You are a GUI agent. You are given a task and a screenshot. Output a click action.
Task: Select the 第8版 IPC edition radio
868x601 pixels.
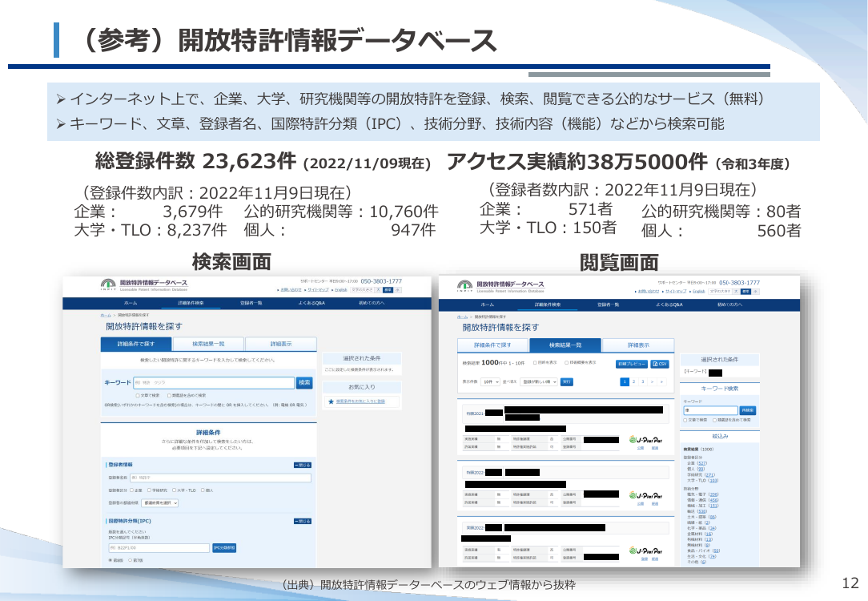click(x=111, y=560)
